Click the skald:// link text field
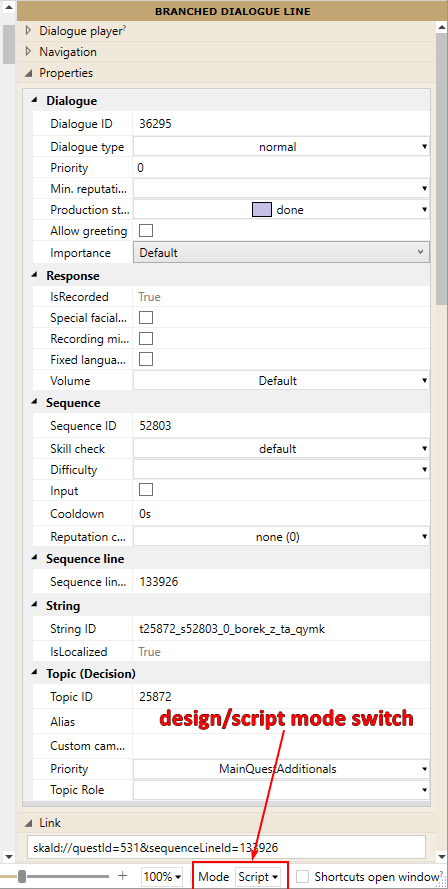The height and width of the screenshot is (889, 448). pos(226,847)
